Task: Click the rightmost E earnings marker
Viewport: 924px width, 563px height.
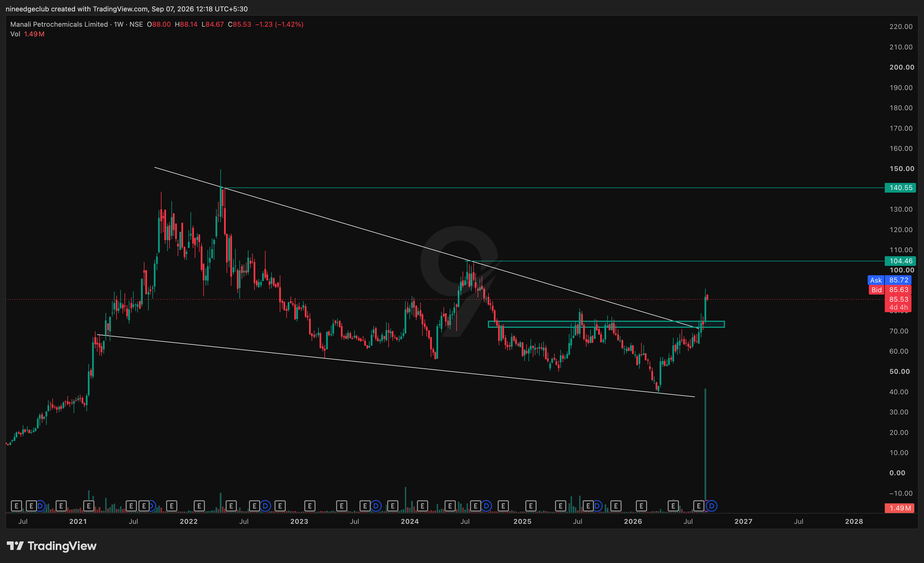Action: [x=699, y=506]
